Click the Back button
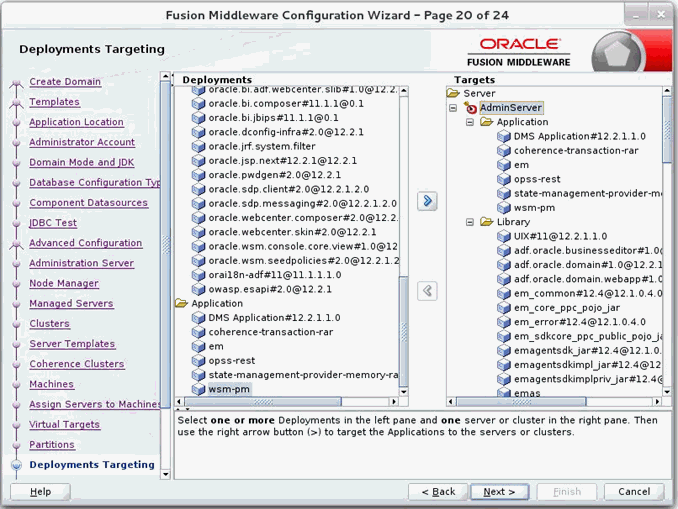Viewport: 678px width, 509px height. [438, 492]
